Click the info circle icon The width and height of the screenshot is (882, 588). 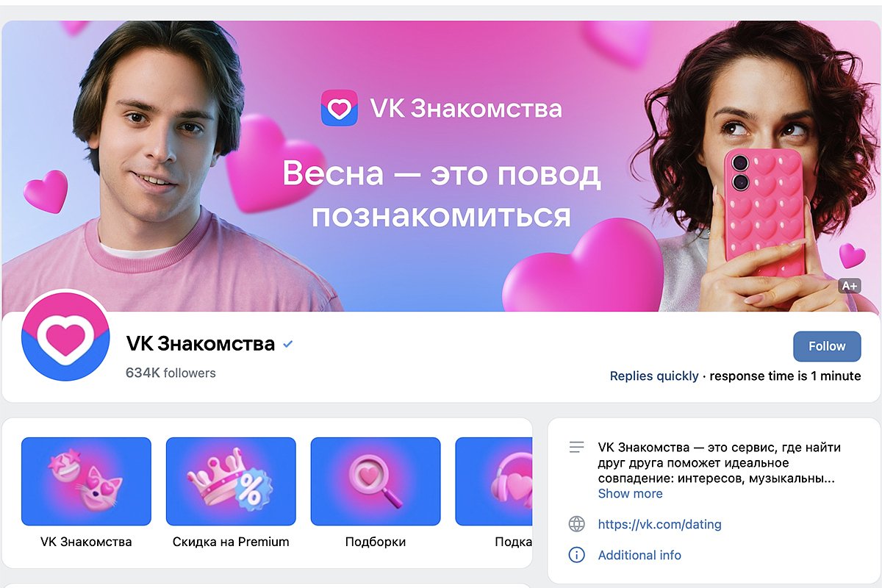point(577,555)
